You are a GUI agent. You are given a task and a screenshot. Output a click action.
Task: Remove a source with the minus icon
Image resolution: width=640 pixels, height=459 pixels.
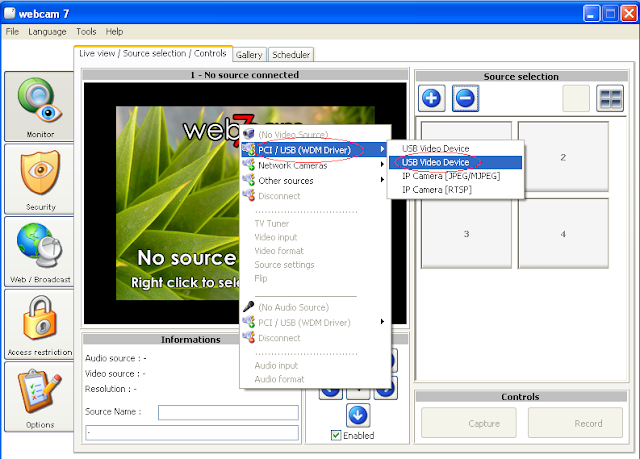tap(465, 98)
